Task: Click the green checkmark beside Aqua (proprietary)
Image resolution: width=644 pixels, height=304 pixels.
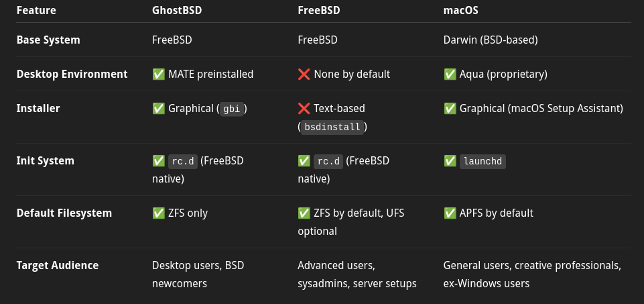Action: click(450, 74)
